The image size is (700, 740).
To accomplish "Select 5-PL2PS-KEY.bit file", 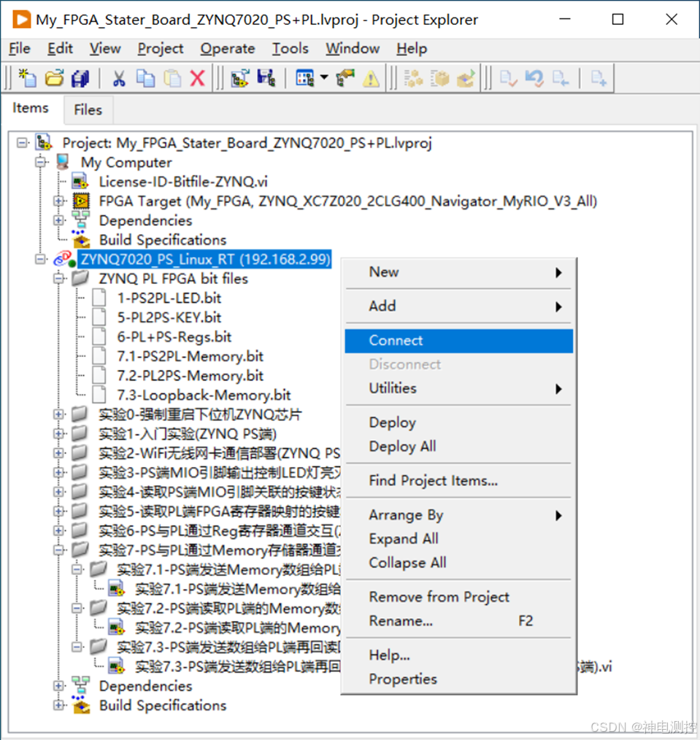I will tap(169, 317).
